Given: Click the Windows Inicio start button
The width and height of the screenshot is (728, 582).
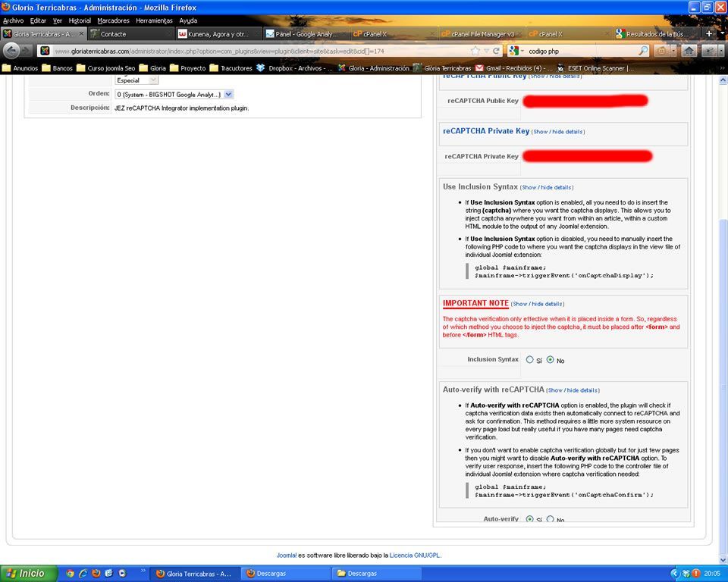Looking at the screenshot, I should pyautogui.click(x=28, y=574).
